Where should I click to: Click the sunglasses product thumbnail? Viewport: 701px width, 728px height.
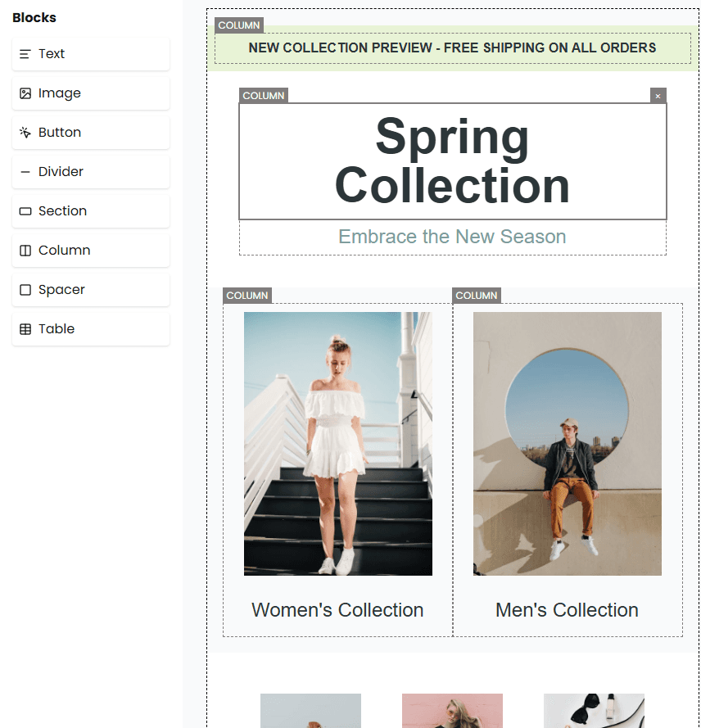coord(594,711)
